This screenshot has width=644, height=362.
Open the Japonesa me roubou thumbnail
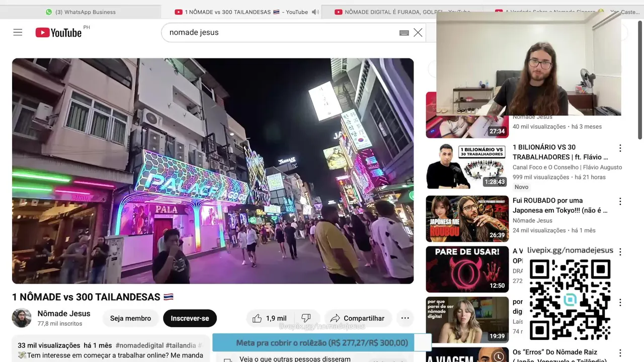(x=467, y=219)
